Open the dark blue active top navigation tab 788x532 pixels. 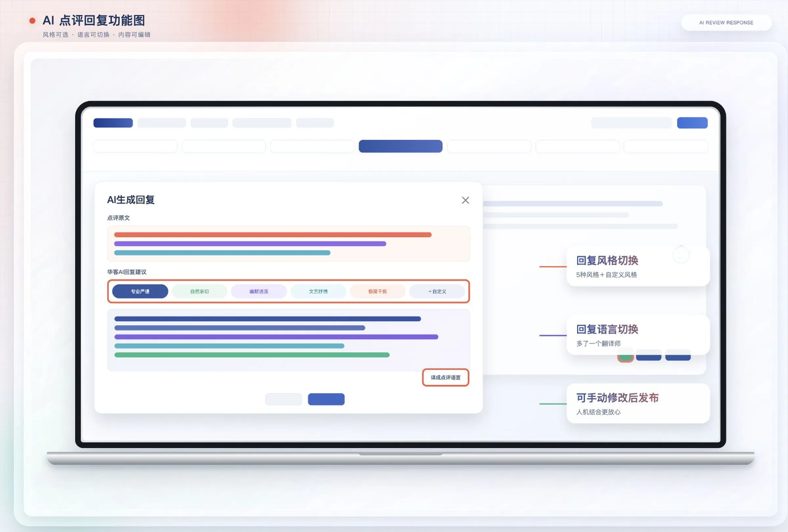113,123
